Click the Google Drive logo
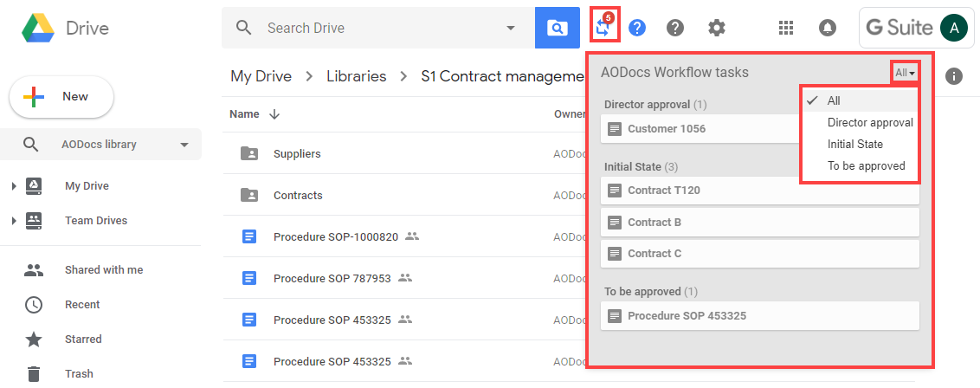Screen dimensions: 980x388 [x=39, y=28]
